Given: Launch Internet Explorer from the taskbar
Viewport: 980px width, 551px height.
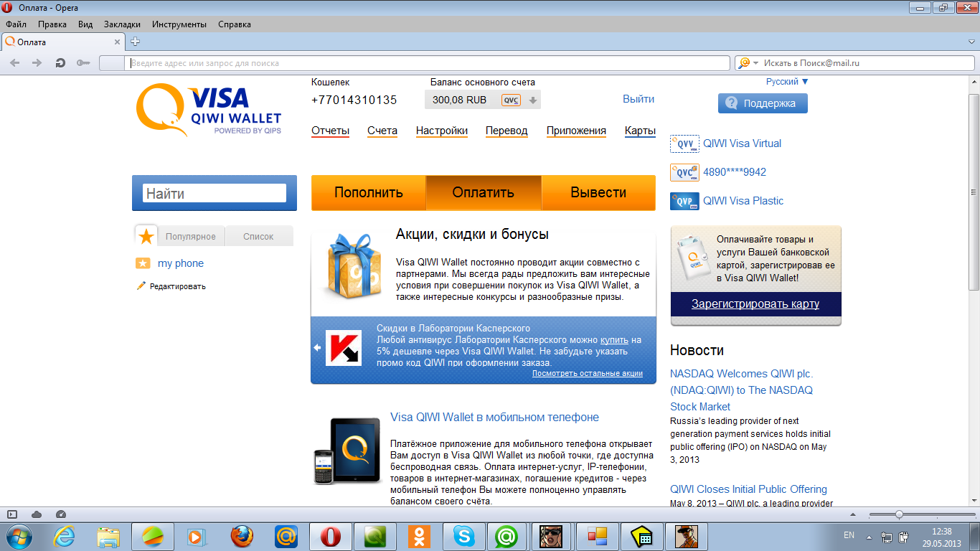Looking at the screenshot, I should tap(63, 536).
